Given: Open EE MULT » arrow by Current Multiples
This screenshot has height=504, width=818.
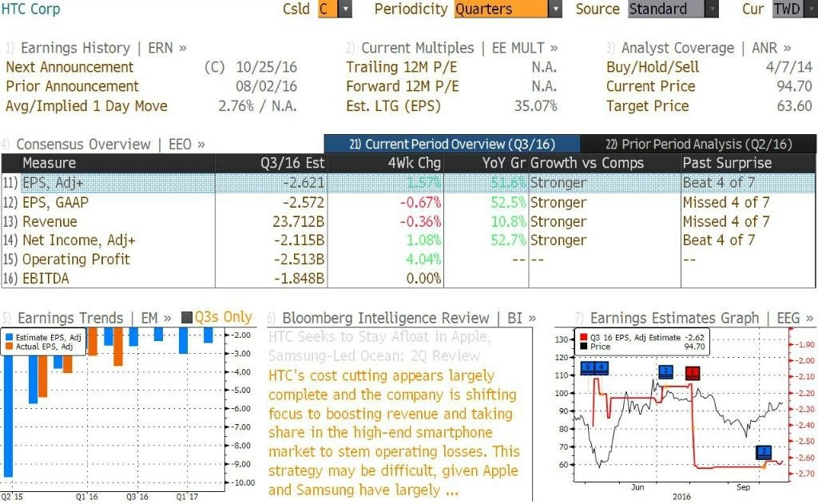Looking at the screenshot, I should [525, 48].
